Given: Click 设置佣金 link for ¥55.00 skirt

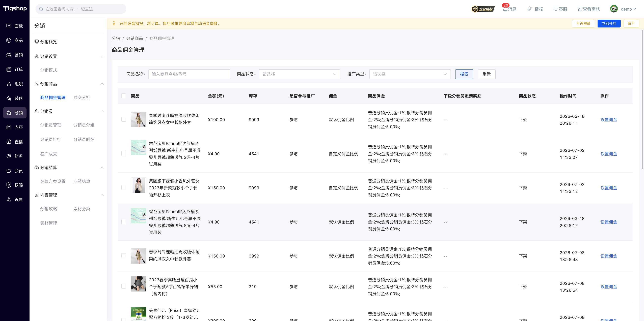Looking at the screenshot, I should [608, 287].
